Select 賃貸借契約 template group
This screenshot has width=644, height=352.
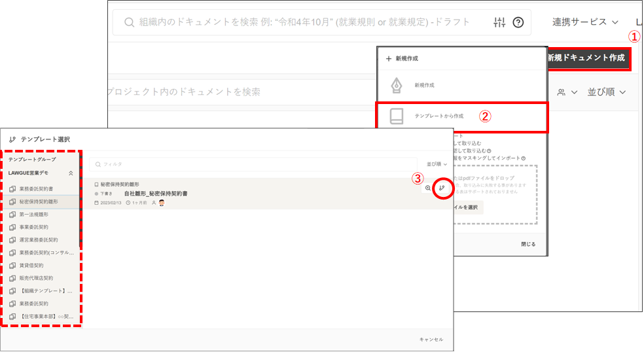coord(41,266)
